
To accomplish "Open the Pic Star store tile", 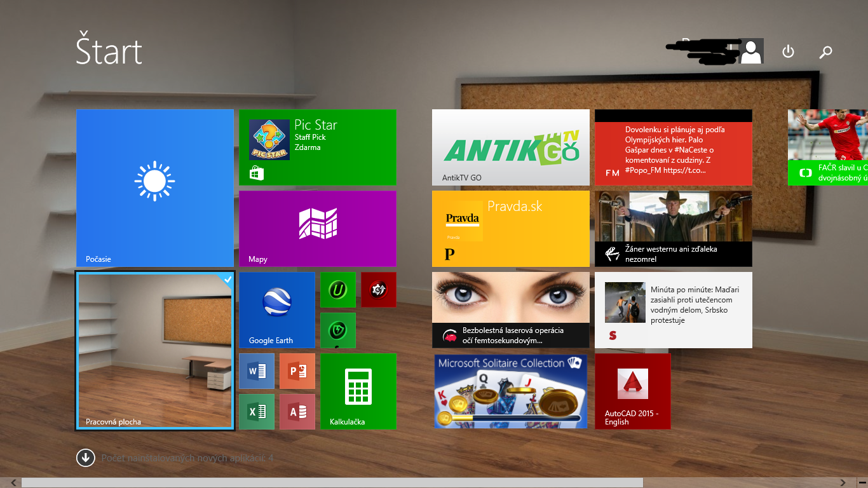I will click(318, 147).
